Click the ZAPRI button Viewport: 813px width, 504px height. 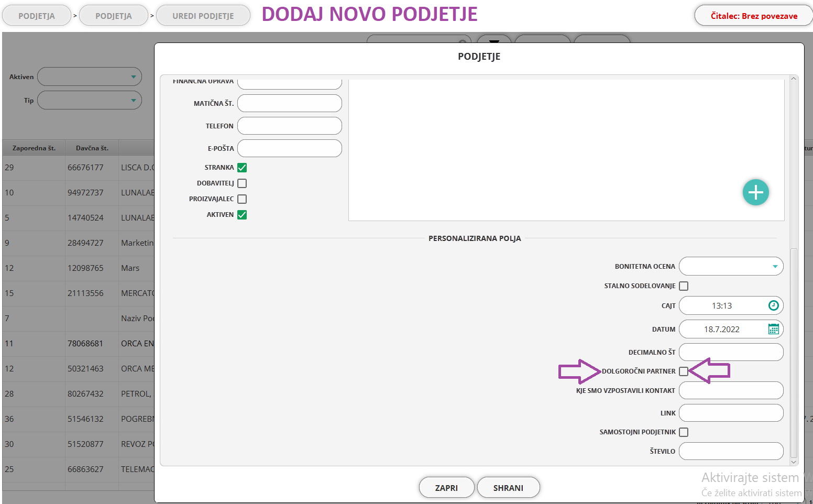point(446,488)
